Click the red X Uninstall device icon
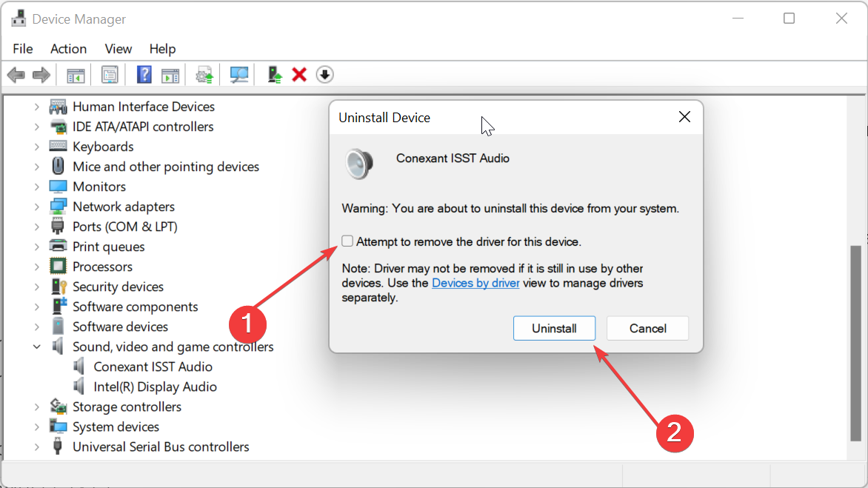Viewport: 868px width, 488px height. pyautogui.click(x=299, y=75)
